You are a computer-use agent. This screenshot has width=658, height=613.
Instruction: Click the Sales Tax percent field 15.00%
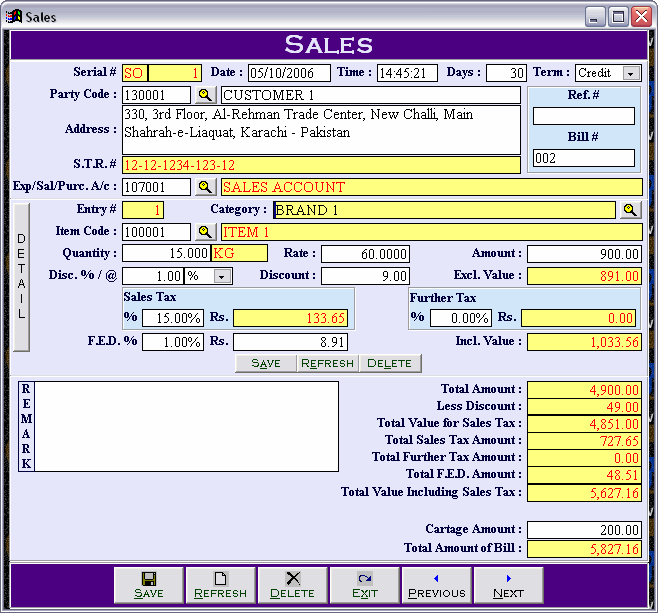pos(173,318)
